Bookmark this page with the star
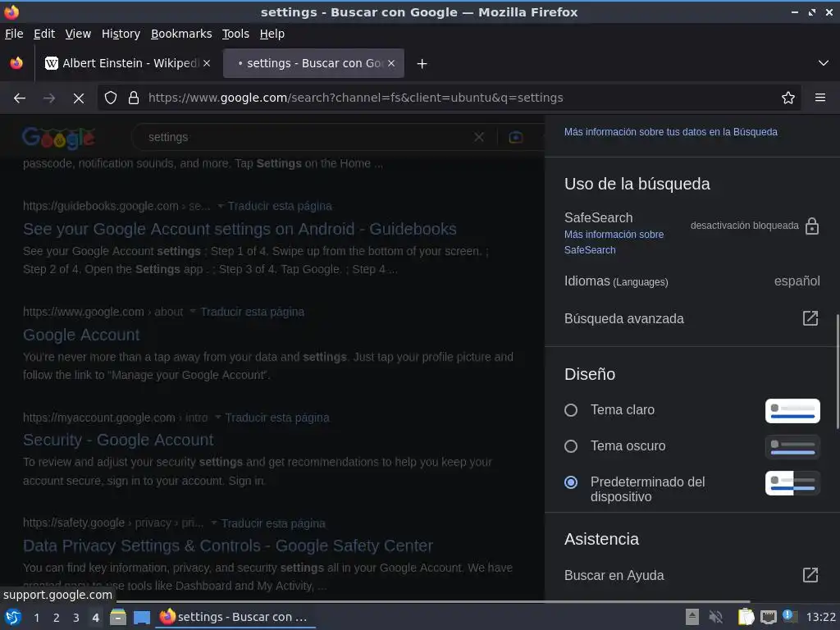Viewport: 840px width, 630px height. (x=787, y=98)
